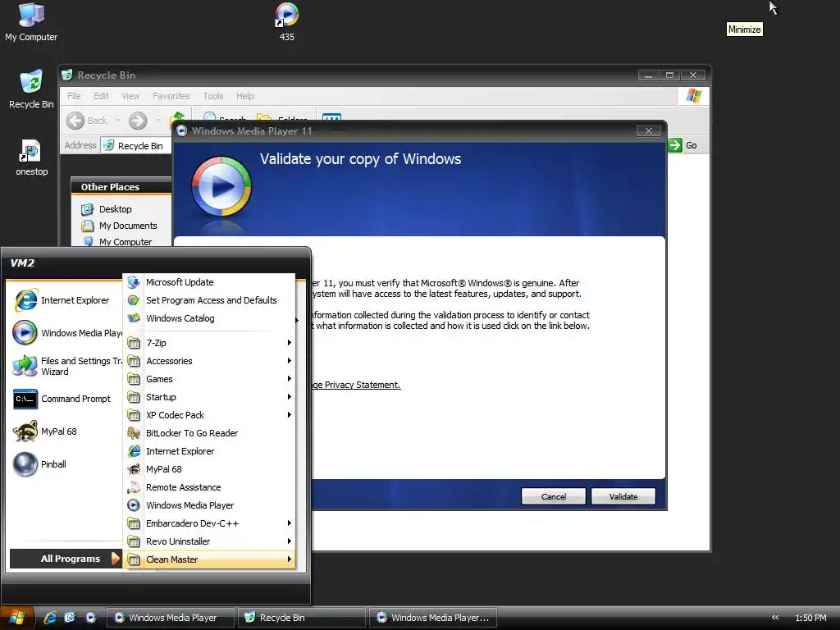Screen dimensions: 840x630
Task: Expand the Startup program folder
Action: pos(209,397)
